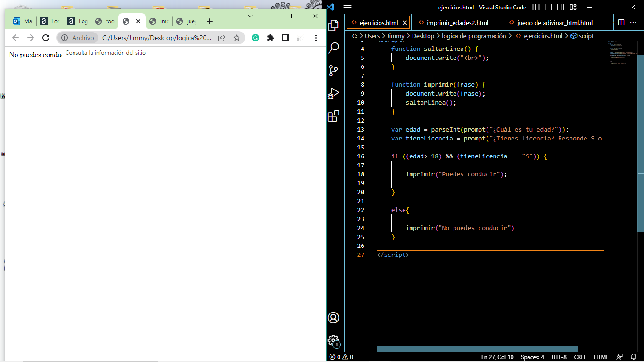Click the Jimmy breadcrumb segment
644x362 pixels.
tap(396, 36)
